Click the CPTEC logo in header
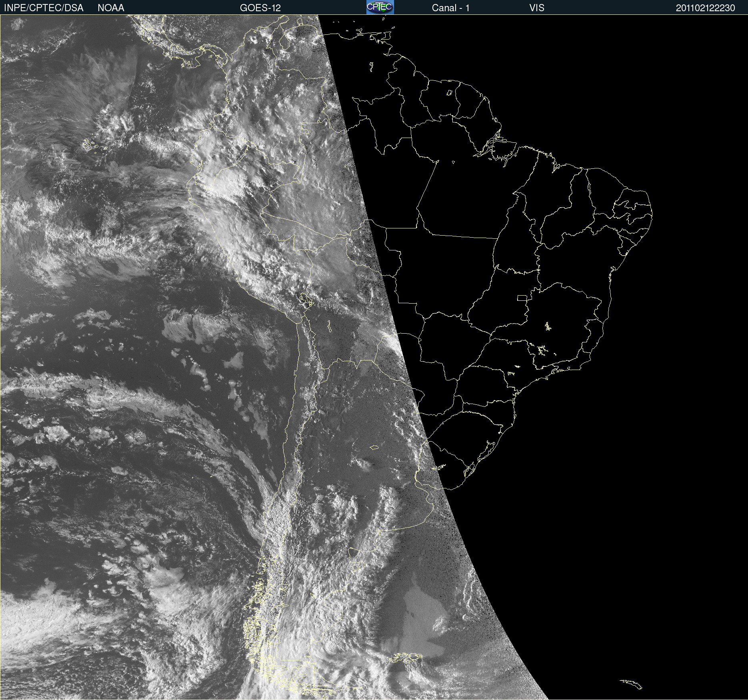This screenshot has width=748, height=700. [380, 7]
